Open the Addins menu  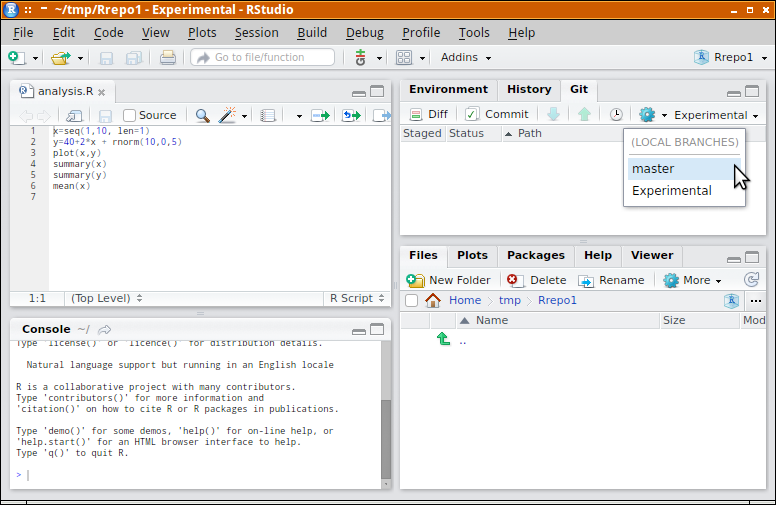pyautogui.click(x=466, y=57)
